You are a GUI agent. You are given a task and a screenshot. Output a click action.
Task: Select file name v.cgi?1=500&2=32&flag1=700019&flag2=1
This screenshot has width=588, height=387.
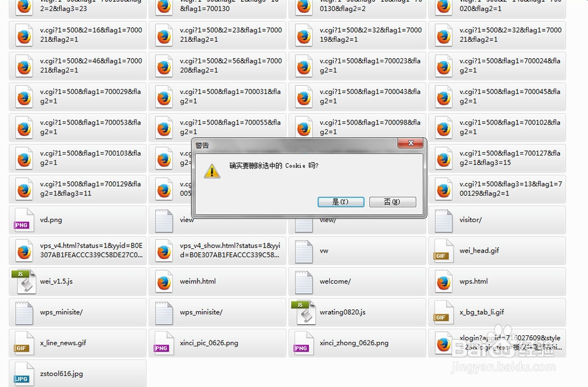370,35
